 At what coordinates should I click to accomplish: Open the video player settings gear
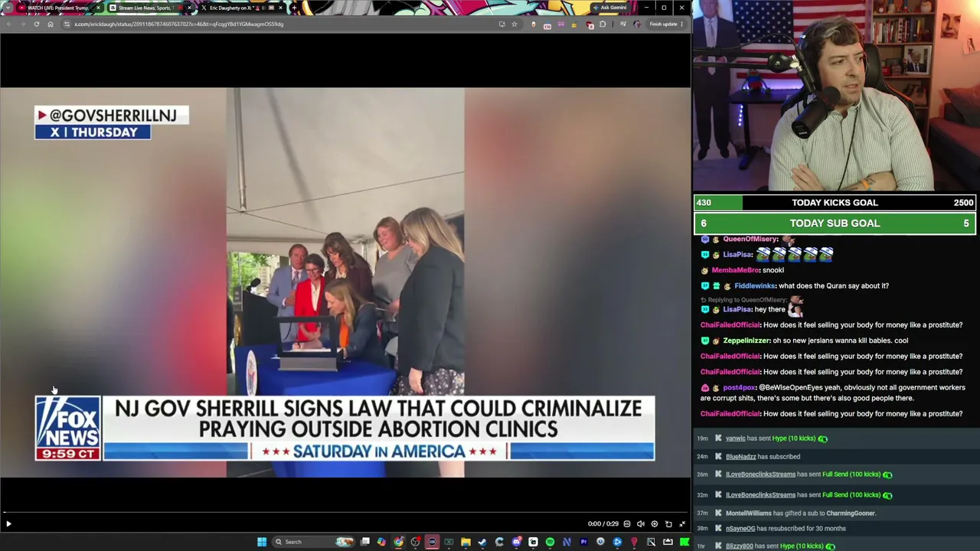pos(655,524)
